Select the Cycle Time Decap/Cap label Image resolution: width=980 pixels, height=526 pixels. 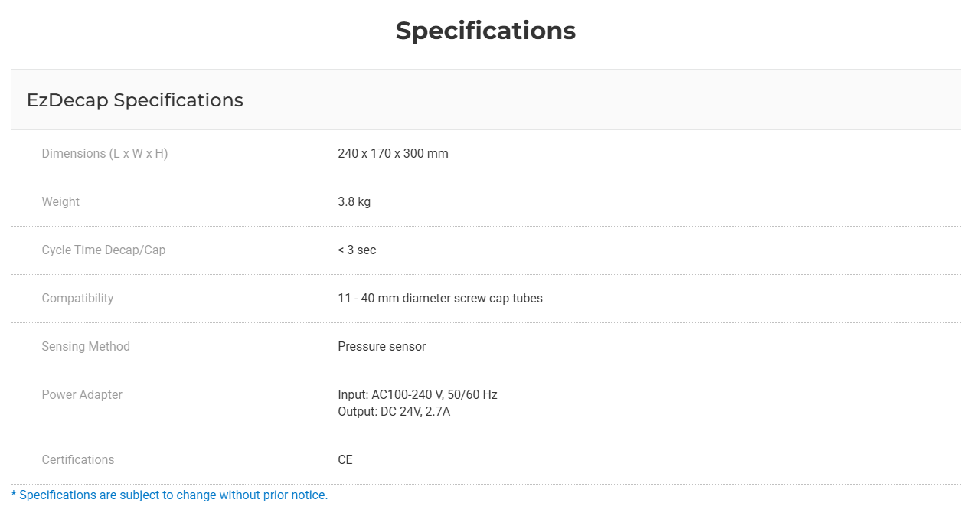(103, 250)
